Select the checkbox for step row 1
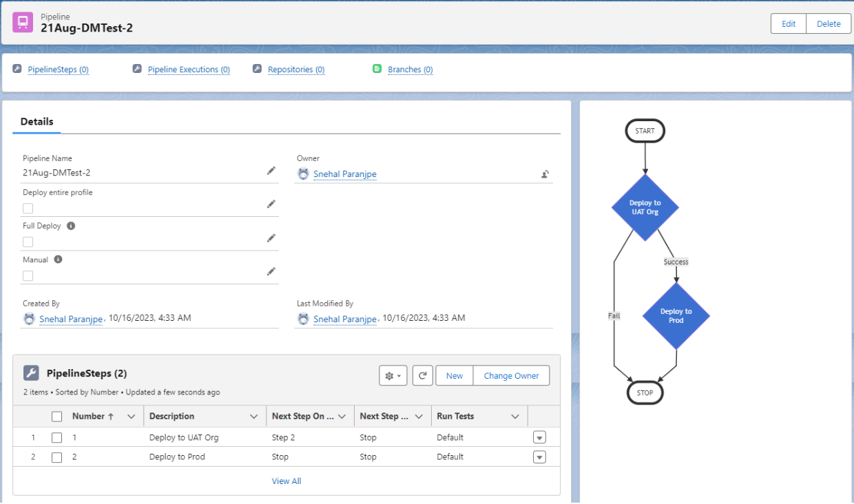854x504 pixels. (x=57, y=438)
